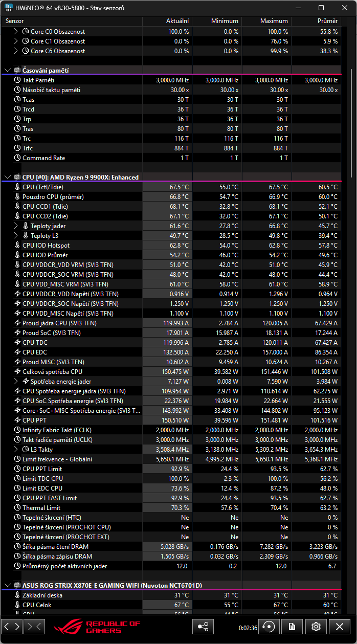The image size is (357, 644).
Task: Click the Republic of Gamers logo
Action: (x=96, y=627)
